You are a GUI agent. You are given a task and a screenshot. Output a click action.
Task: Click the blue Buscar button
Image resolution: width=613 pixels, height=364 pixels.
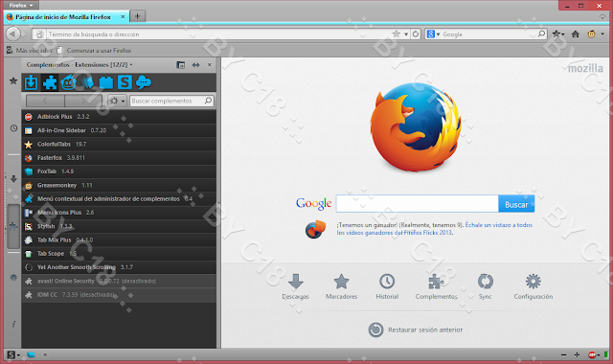click(x=516, y=204)
